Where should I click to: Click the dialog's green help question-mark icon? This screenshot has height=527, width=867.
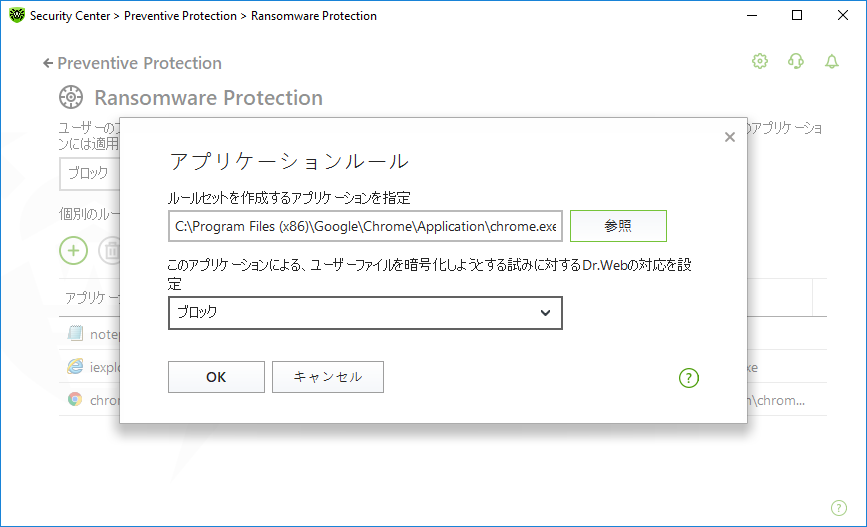point(689,378)
